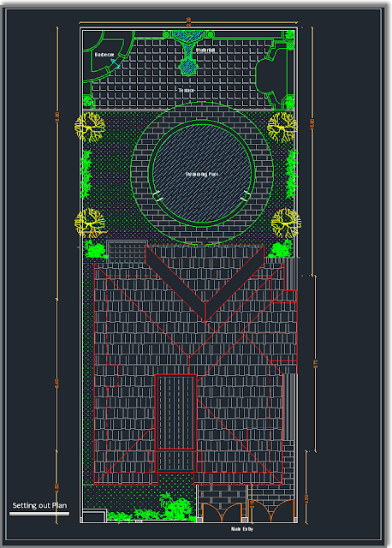Pick the yellow tree at top-left of lawn

90,127
